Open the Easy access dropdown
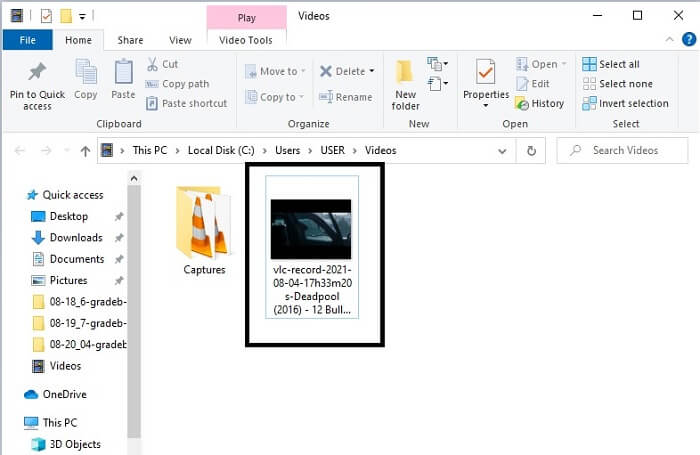The image size is (700, 455). point(438,83)
